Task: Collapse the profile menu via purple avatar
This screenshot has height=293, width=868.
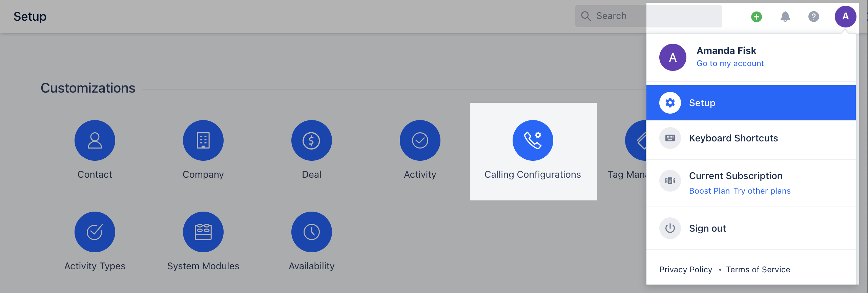Action: [846, 17]
